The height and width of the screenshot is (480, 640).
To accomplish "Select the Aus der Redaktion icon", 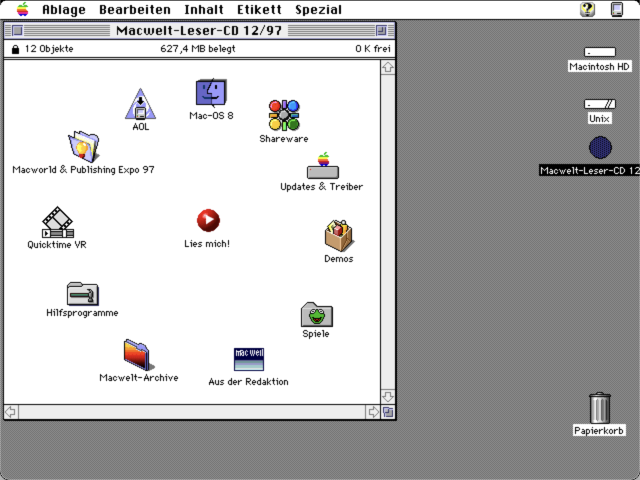I will 249,359.
